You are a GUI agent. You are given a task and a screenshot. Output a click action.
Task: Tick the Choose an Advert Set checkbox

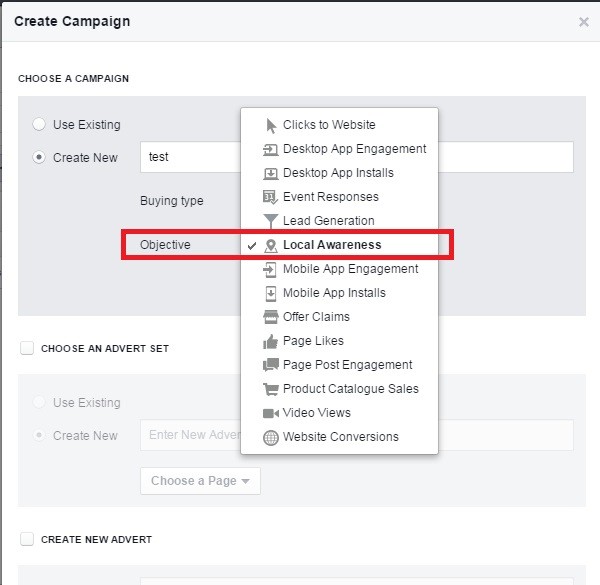point(27,349)
